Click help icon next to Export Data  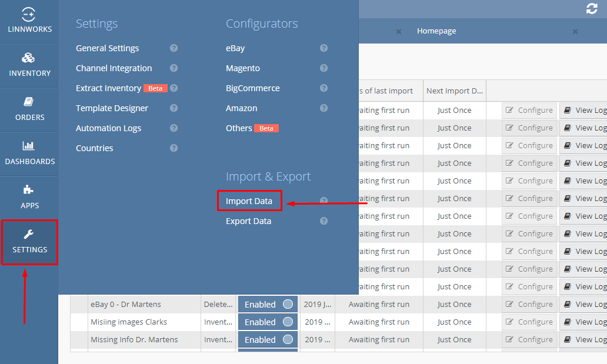(323, 221)
